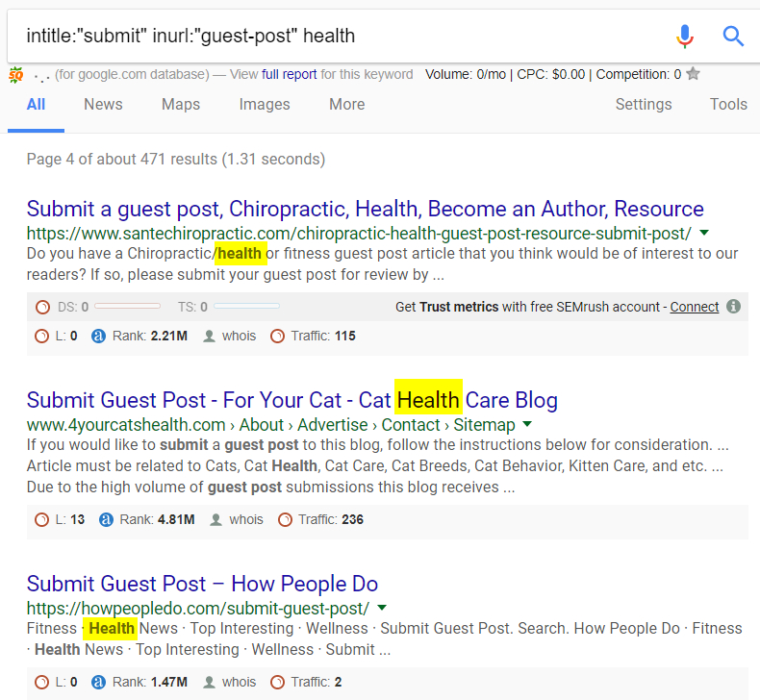
Task: Click the Alexa rank icon beside 2.21M
Action: click(x=98, y=337)
